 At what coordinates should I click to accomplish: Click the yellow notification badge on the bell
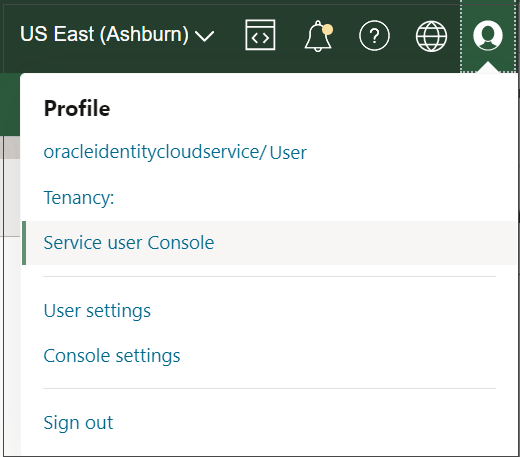(x=328, y=29)
